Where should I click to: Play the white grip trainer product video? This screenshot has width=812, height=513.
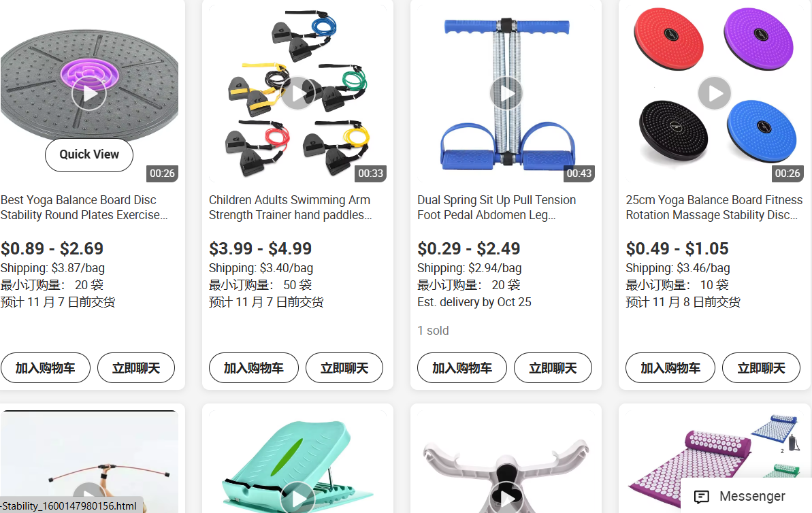tap(506, 498)
